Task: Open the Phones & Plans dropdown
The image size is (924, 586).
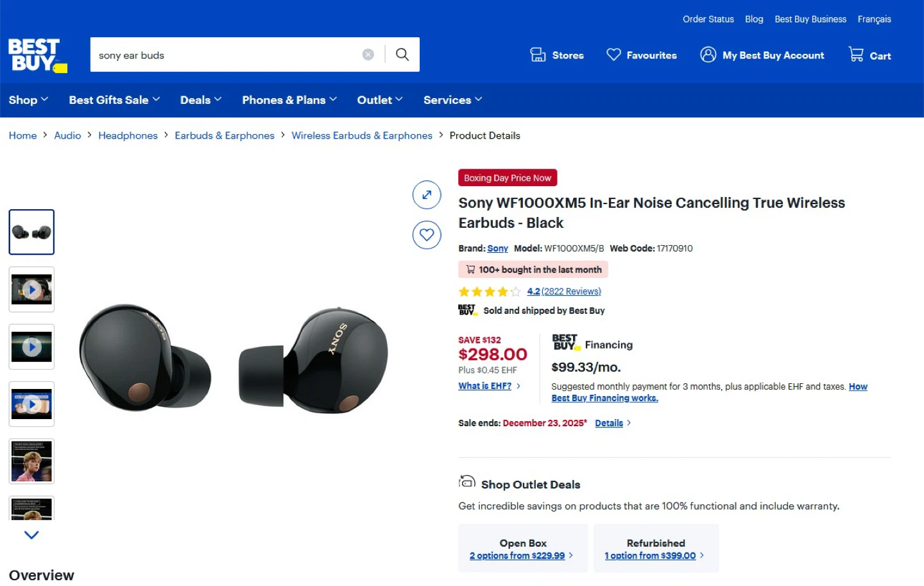Action: (289, 100)
